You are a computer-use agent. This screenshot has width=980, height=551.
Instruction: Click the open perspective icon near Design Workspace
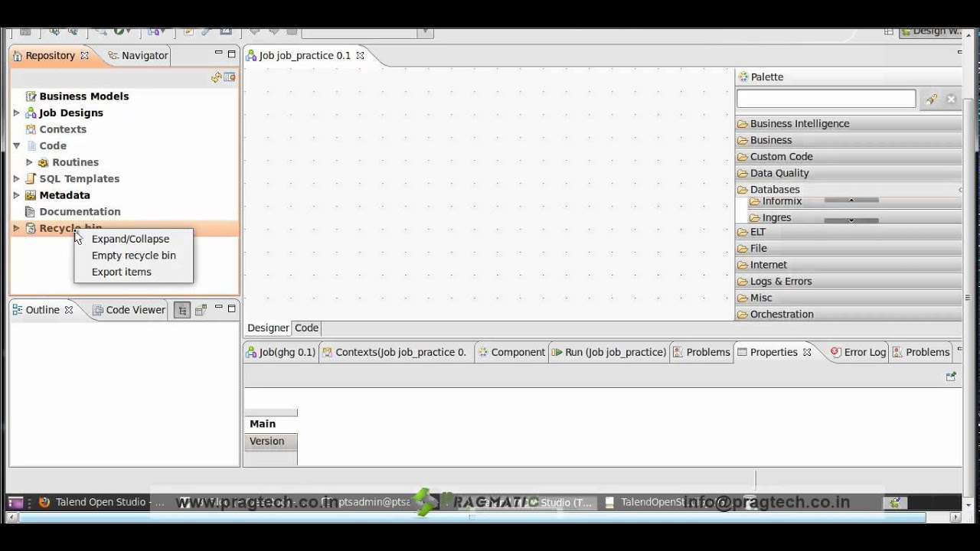[888, 31]
